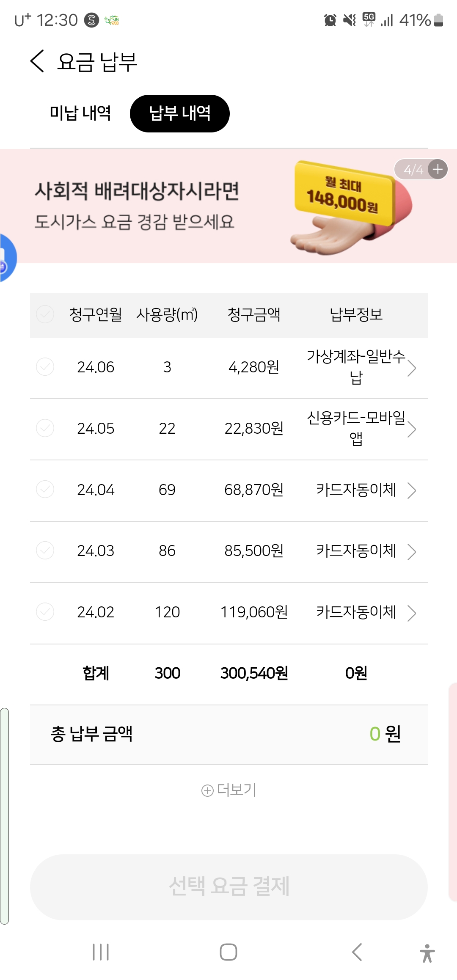Open the accessibility shortcut icon
The height and width of the screenshot is (980, 457).
coord(427,953)
